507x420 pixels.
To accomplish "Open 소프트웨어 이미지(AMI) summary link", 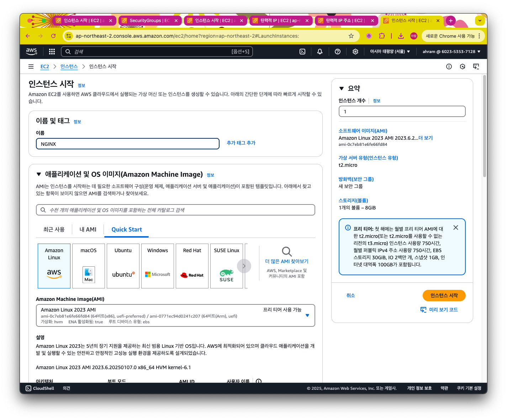I will pos(363,131).
